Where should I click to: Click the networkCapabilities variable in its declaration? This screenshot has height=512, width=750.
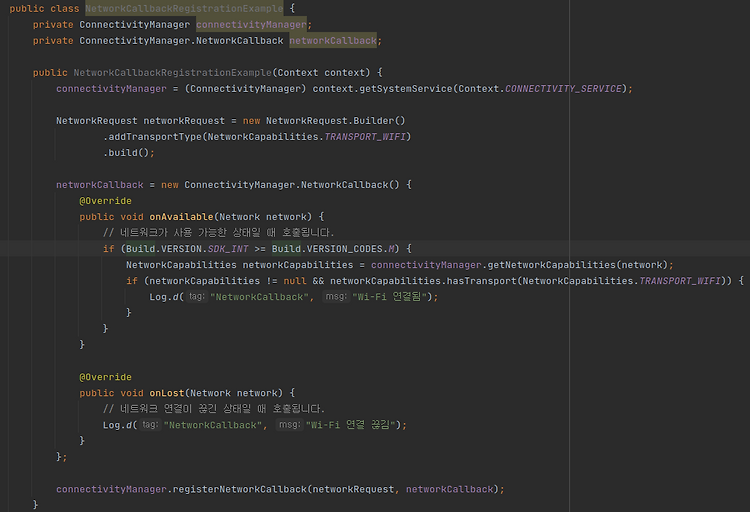[x=298, y=265]
